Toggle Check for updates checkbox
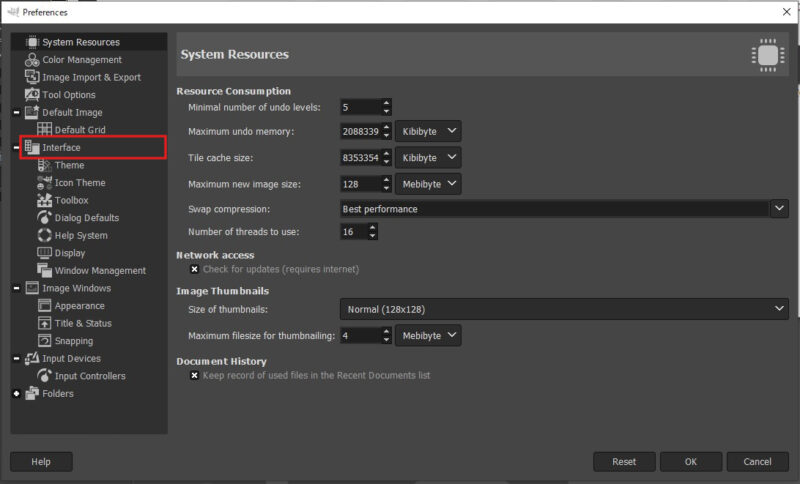The image size is (800, 484). click(x=194, y=269)
